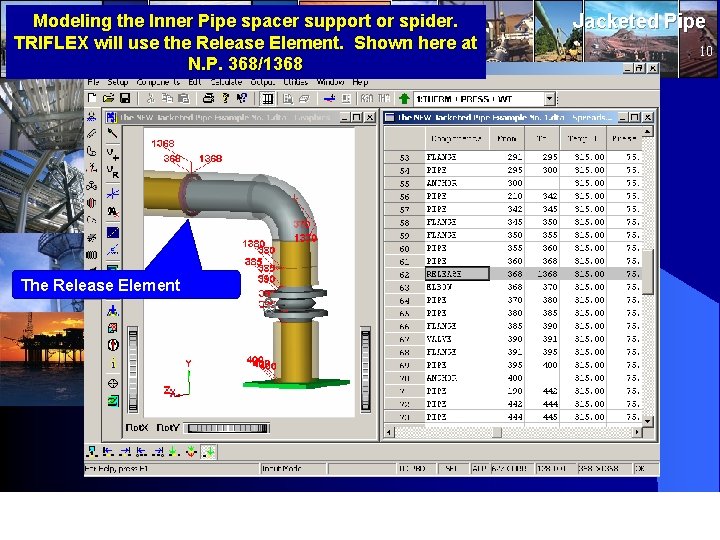
Task: Select the RELEASE cell in row 62
Action: (457, 274)
